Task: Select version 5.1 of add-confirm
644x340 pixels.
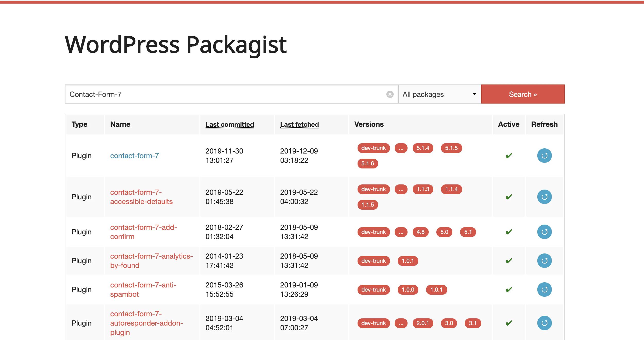Action: point(468,232)
